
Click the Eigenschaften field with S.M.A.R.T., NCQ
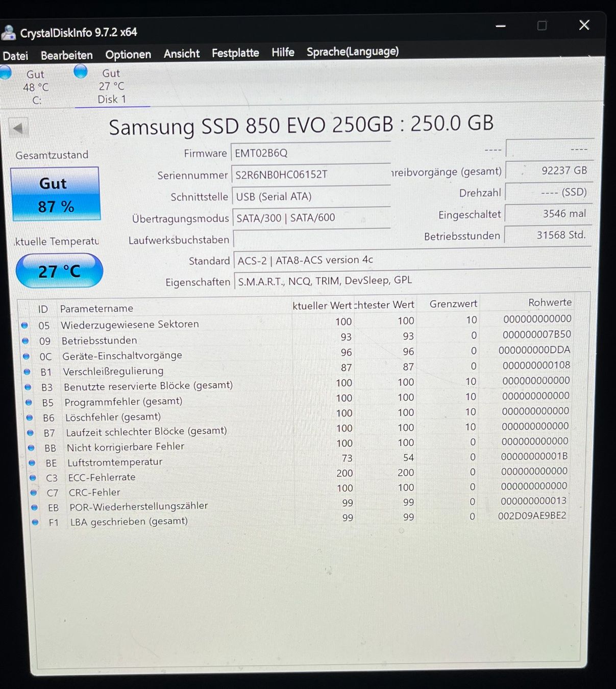tap(412, 281)
